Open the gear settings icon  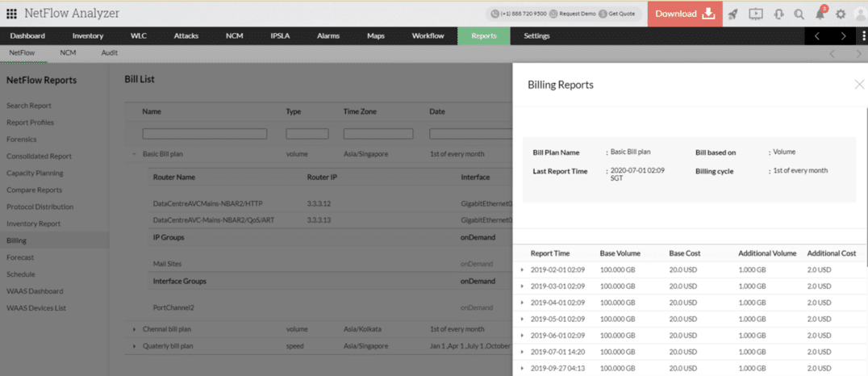841,14
